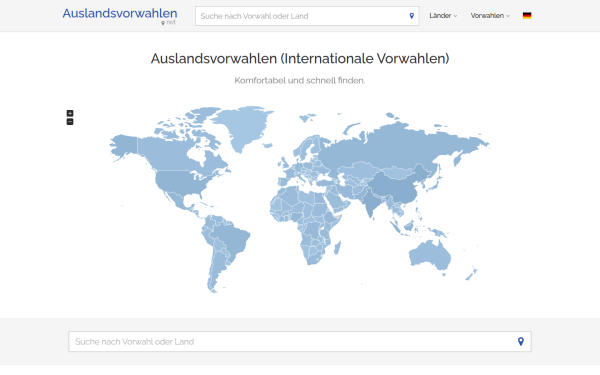
Task: Click the Auslandsvorwahlen (Internationale Vorwahlen) heading
Action: pyautogui.click(x=300, y=59)
